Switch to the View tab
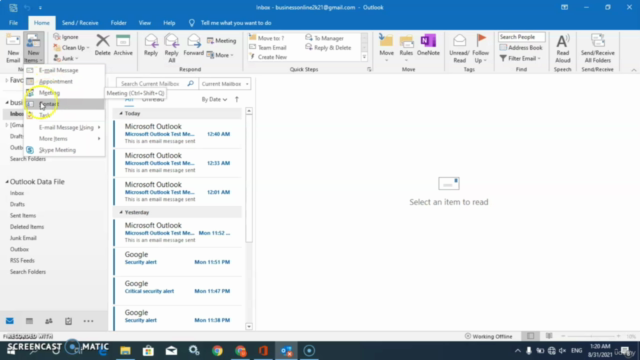The image size is (640, 360). click(x=144, y=23)
